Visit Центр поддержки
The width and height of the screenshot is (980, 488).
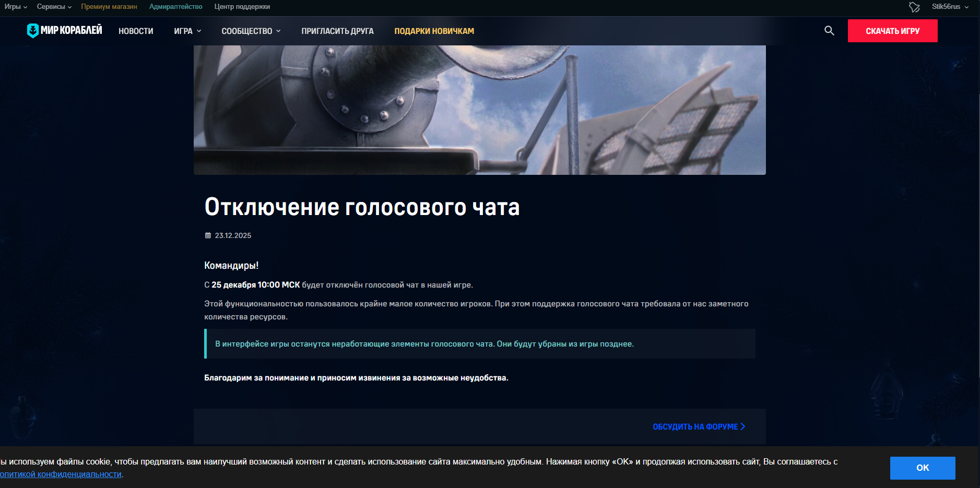(242, 7)
